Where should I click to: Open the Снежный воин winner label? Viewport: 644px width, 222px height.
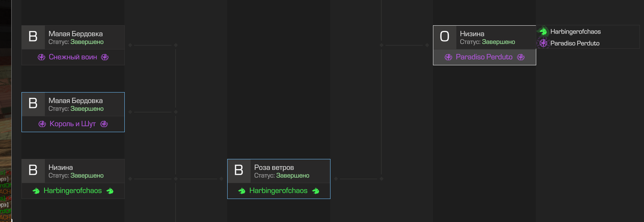click(x=73, y=57)
